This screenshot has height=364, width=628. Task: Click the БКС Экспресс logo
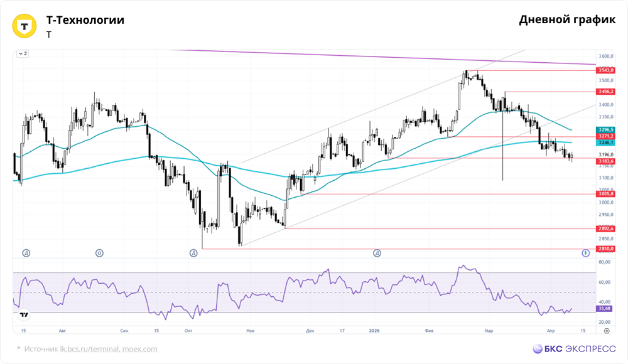click(x=574, y=349)
